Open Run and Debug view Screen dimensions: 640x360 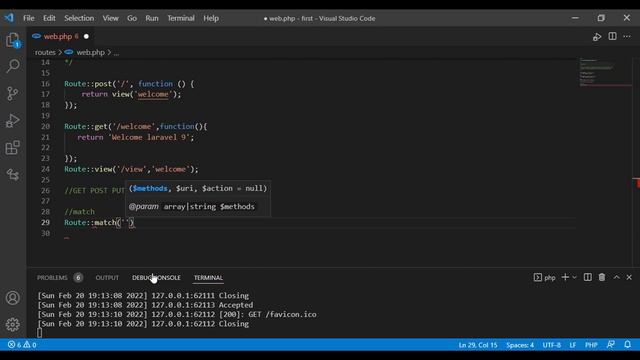pyautogui.click(x=13, y=120)
